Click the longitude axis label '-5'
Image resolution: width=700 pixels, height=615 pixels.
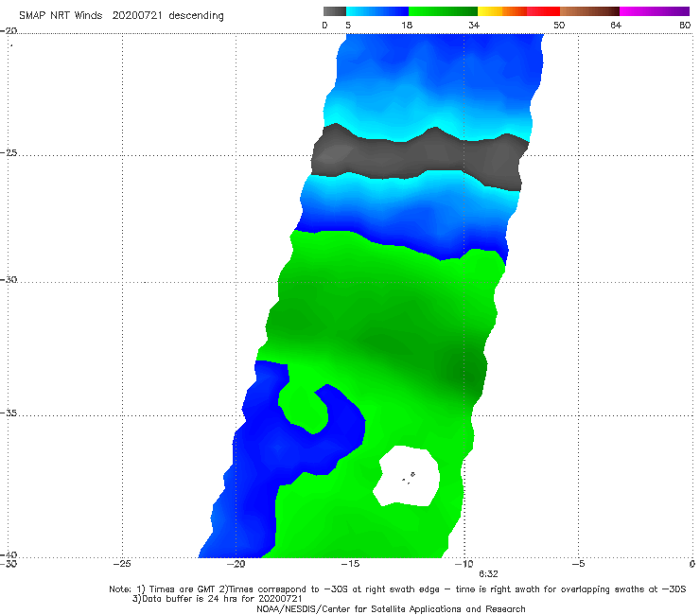point(578,564)
